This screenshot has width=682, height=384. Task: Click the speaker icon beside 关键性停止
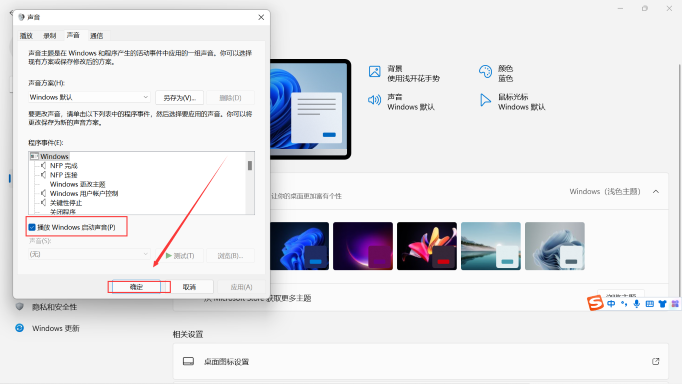[43, 202]
